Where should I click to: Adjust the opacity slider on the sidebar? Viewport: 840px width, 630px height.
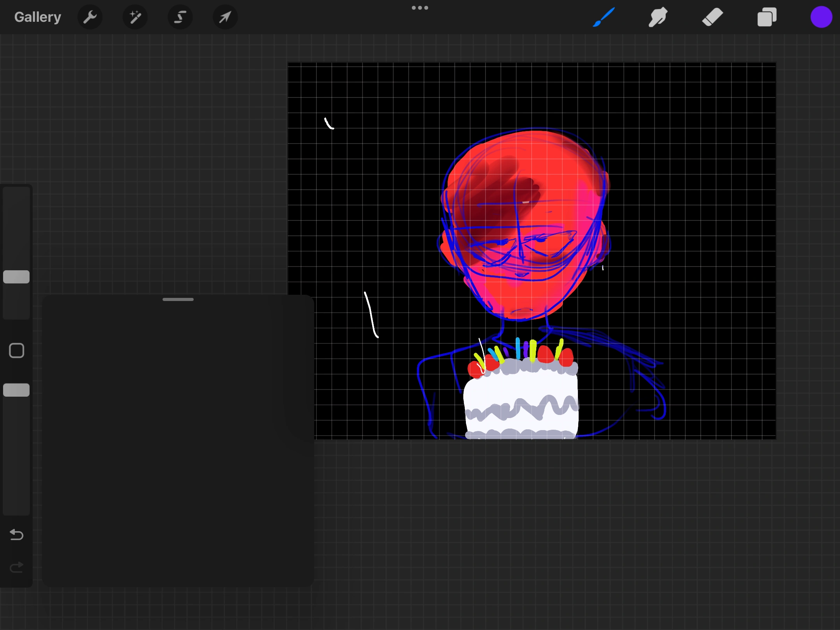(x=16, y=390)
